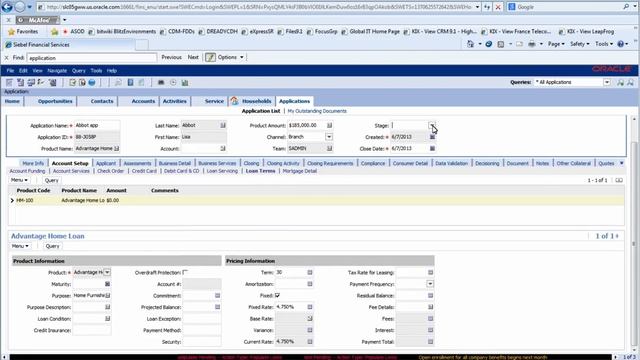The width and height of the screenshot is (640, 360).
Task: Click the Payment Method field
Action: [x=202, y=330]
